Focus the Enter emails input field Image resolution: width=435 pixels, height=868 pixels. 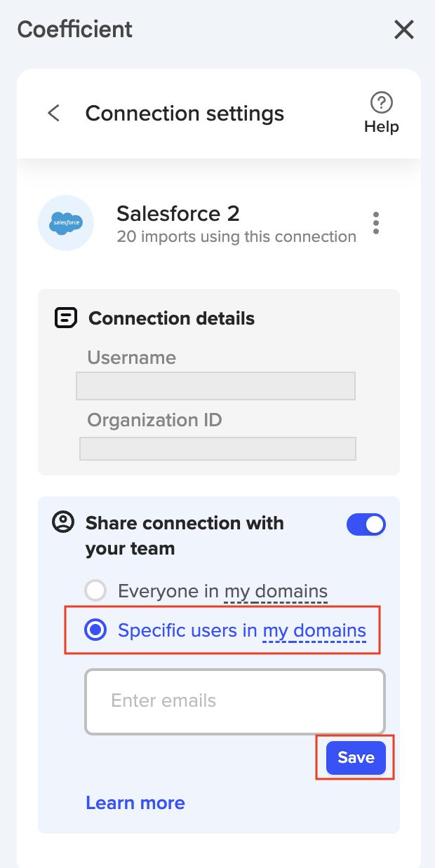[235, 700]
